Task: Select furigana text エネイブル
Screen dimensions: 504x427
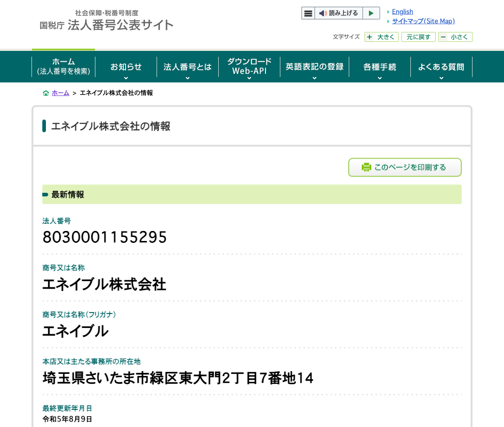Action: (x=76, y=331)
